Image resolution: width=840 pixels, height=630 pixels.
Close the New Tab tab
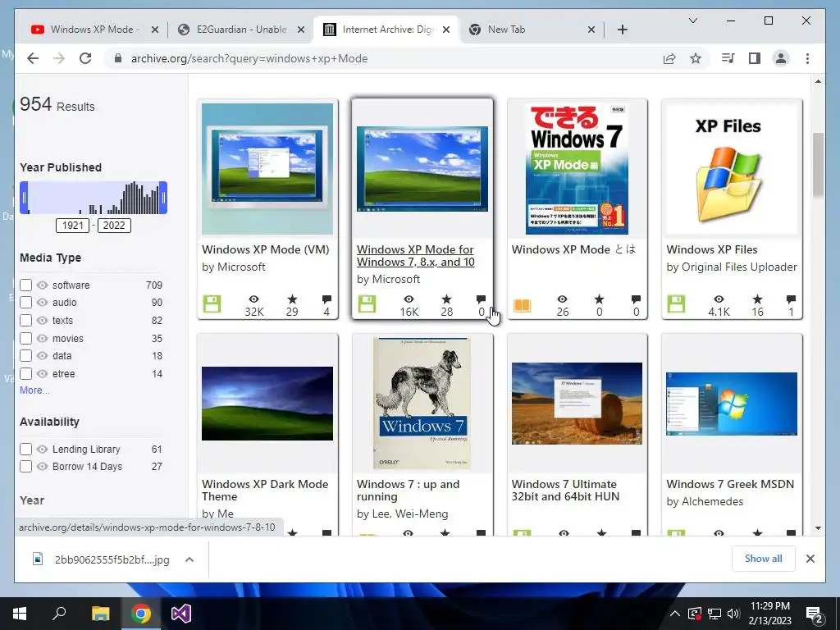(591, 30)
